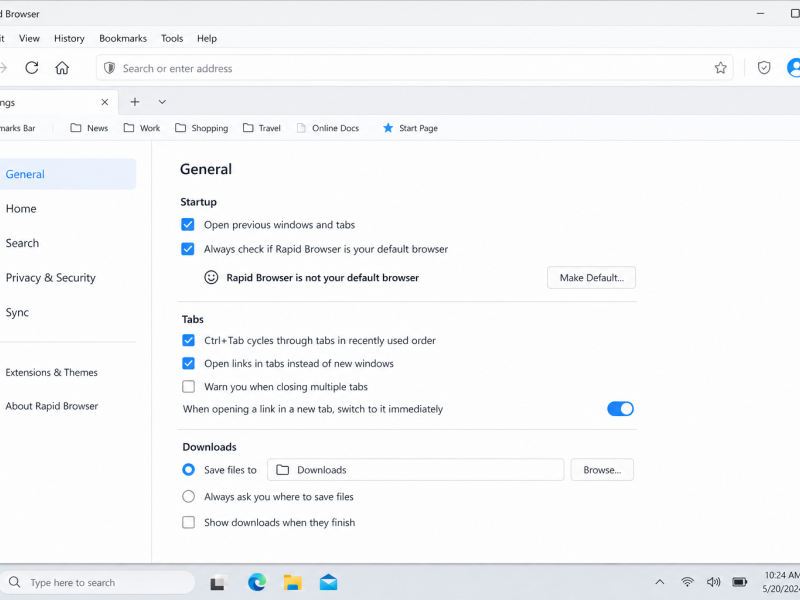Open the Help menu
The image size is (800, 600).
[x=207, y=38]
